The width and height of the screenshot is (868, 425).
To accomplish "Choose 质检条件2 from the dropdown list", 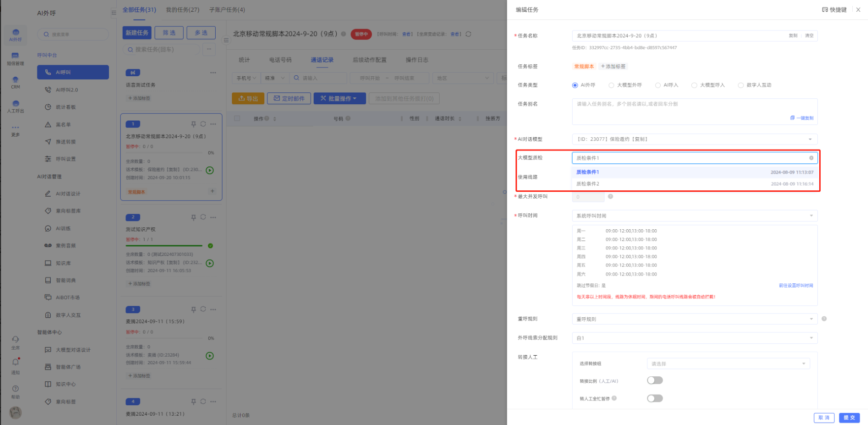I will pos(588,184).
